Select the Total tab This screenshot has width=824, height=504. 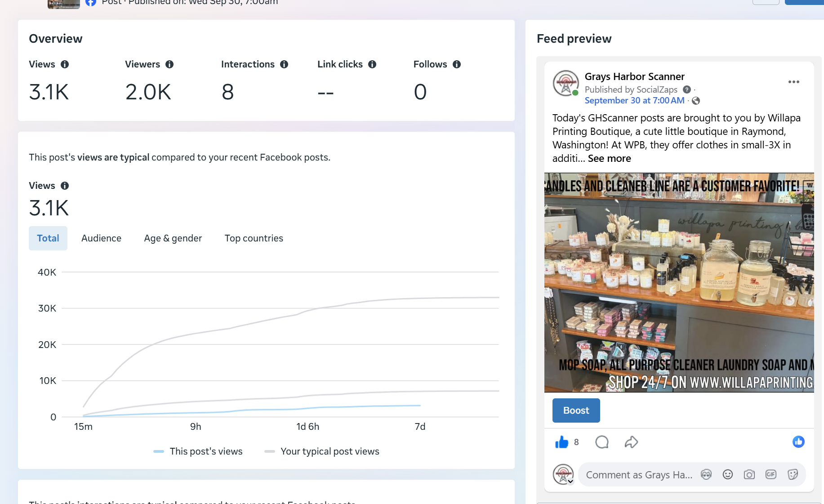[48, 238]
